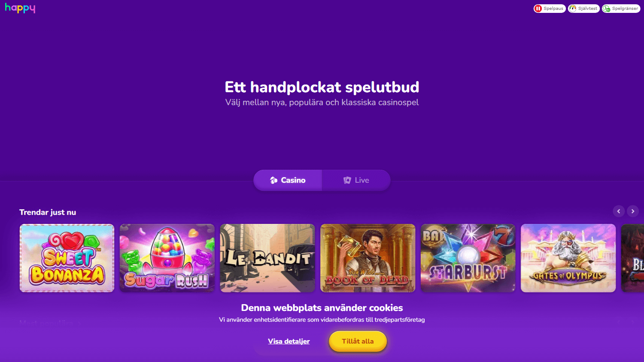
Task: Open Visa detaljer cookie details link
Action: click(289, 341)
